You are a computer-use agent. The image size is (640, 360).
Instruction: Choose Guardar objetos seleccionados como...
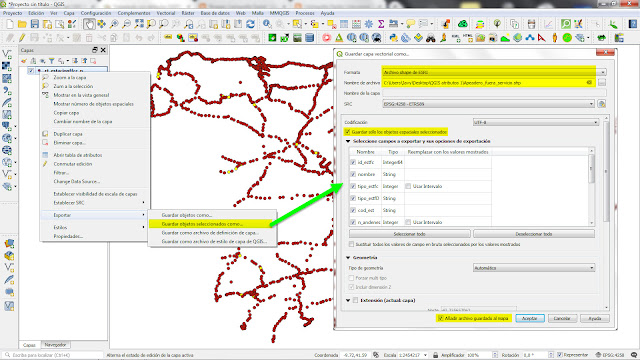(x=210, y=224)
